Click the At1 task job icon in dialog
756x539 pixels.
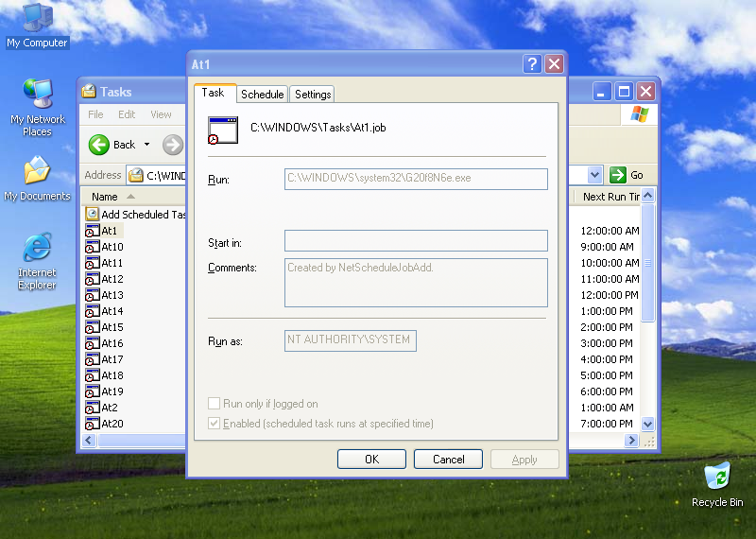point(223,130)
